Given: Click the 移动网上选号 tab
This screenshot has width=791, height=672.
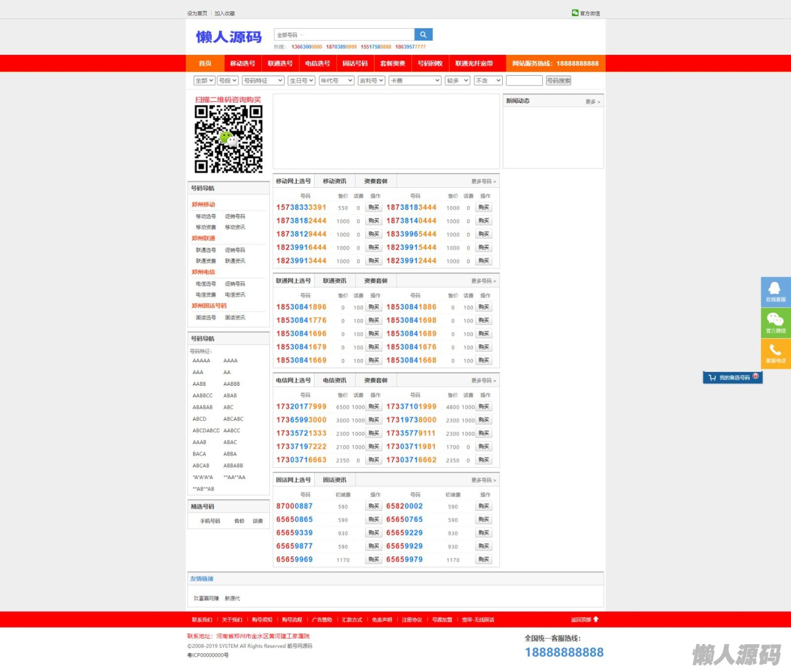Looking at the screenshot, I should 294,181.
